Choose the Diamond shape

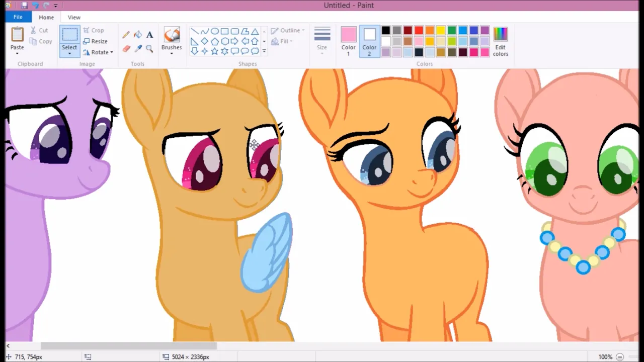click(205, 41)
